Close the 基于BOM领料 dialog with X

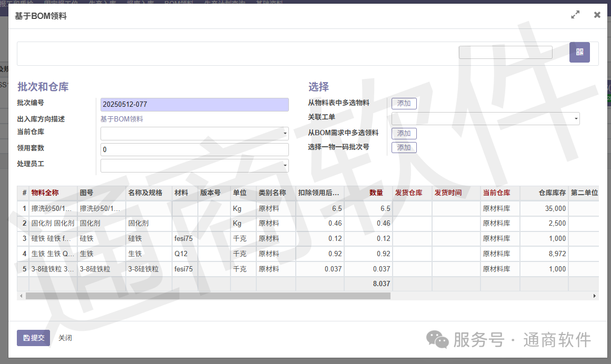click(597, 15)
